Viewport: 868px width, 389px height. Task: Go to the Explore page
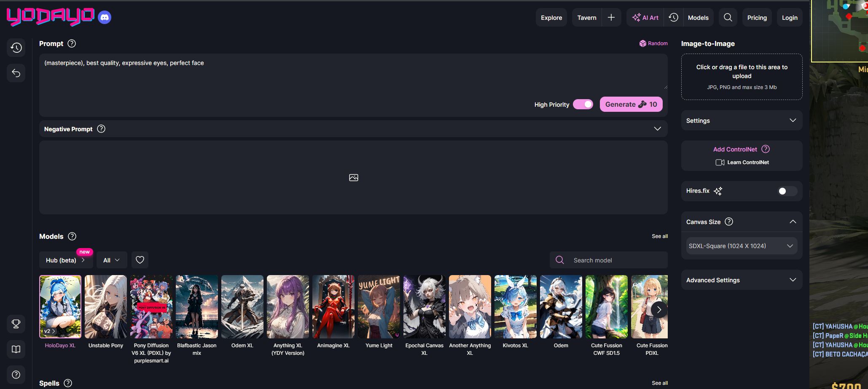551,18
